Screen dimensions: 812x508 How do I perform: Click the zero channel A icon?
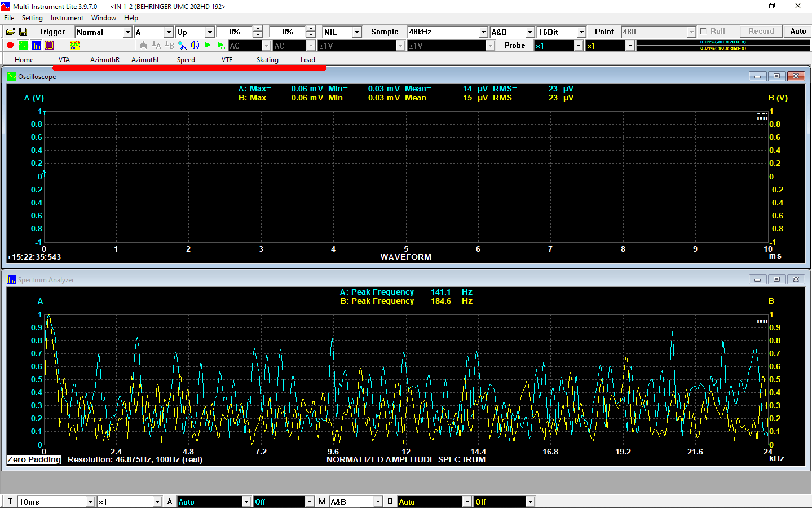156,45
